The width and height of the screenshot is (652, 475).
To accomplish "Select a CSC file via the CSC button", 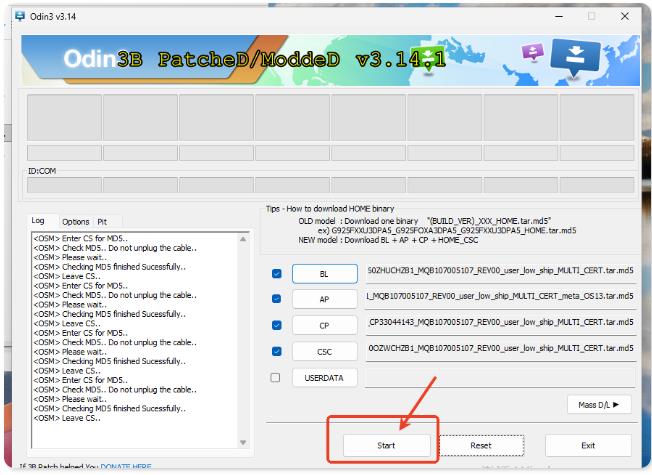I will [x=325, y=351].
